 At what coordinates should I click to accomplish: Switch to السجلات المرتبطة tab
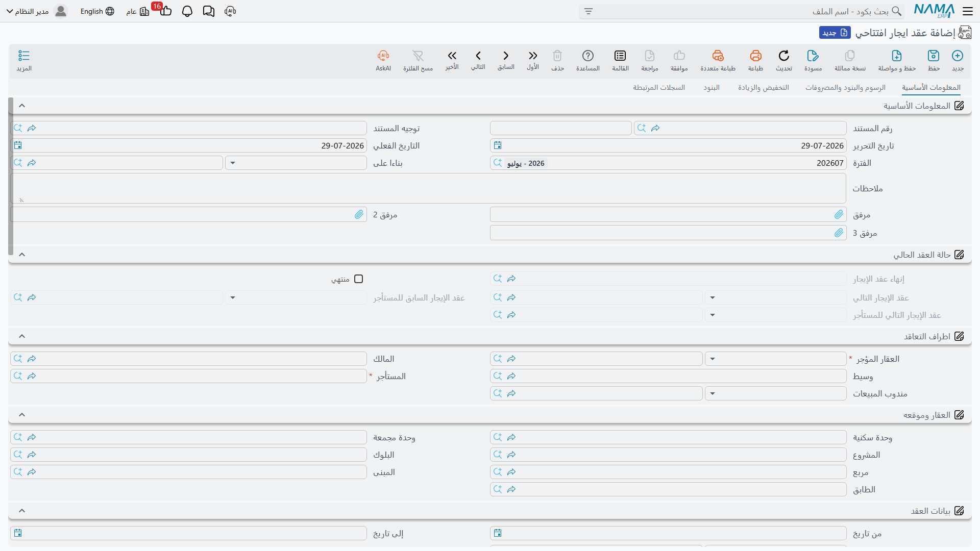(659, 88)
